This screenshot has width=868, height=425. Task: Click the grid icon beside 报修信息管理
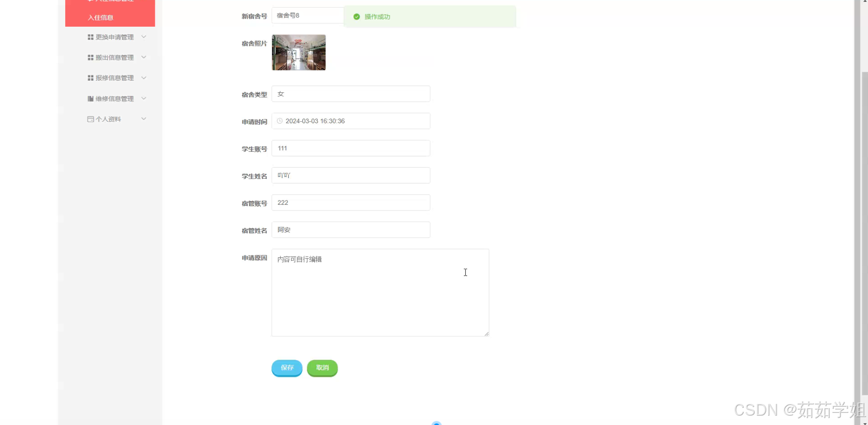[x=91, y=78]
